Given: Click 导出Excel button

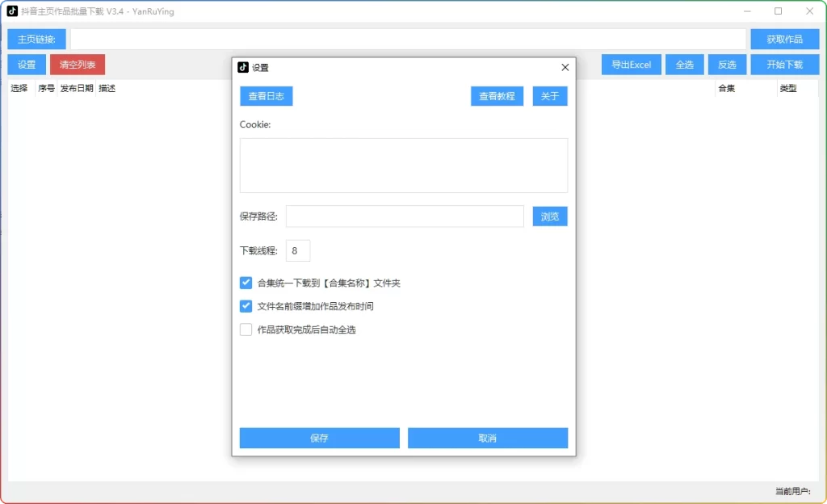Looking at the screenshot, I should [x=631, y=65].
